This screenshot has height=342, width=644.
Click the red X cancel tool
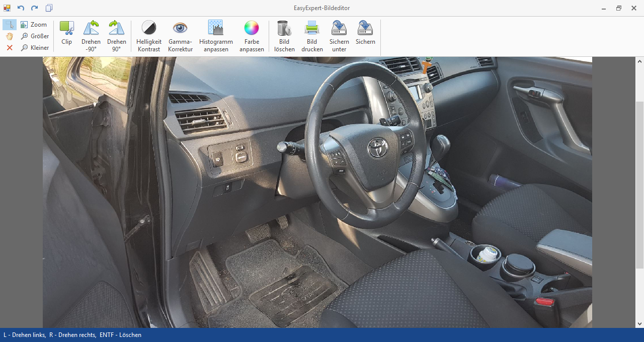pos(10,48)
